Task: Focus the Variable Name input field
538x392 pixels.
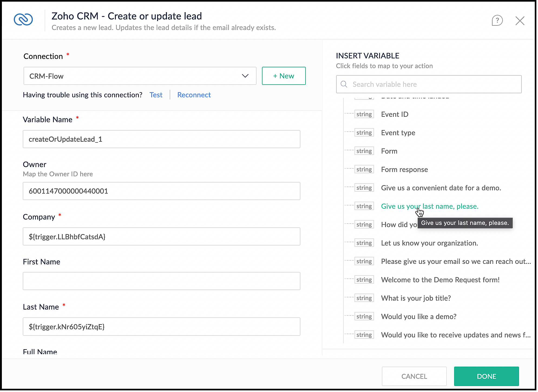Action: (161, 139)
